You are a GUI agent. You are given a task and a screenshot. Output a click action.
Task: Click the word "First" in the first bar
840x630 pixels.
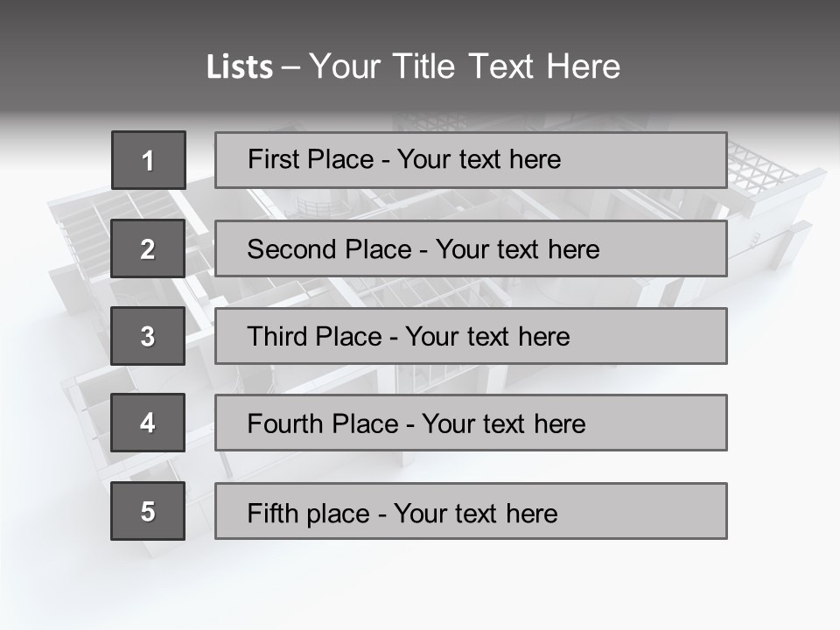[x=275, y=159]
